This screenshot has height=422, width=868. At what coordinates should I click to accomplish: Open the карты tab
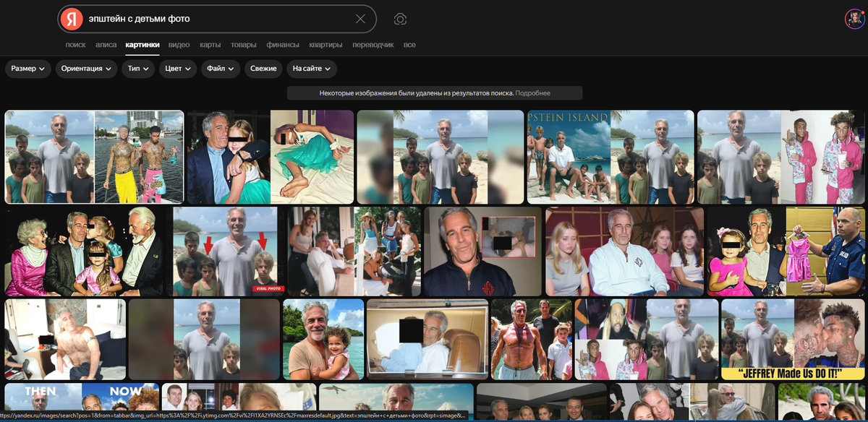pos(210,45)
